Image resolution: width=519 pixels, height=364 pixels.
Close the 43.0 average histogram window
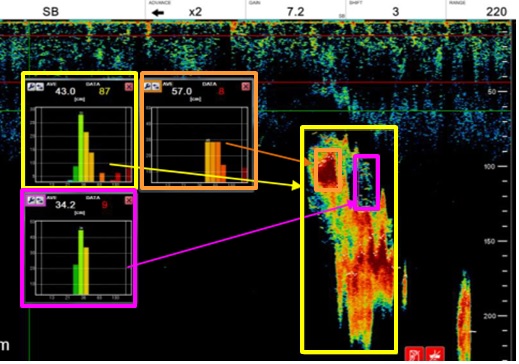coord(129,87)
